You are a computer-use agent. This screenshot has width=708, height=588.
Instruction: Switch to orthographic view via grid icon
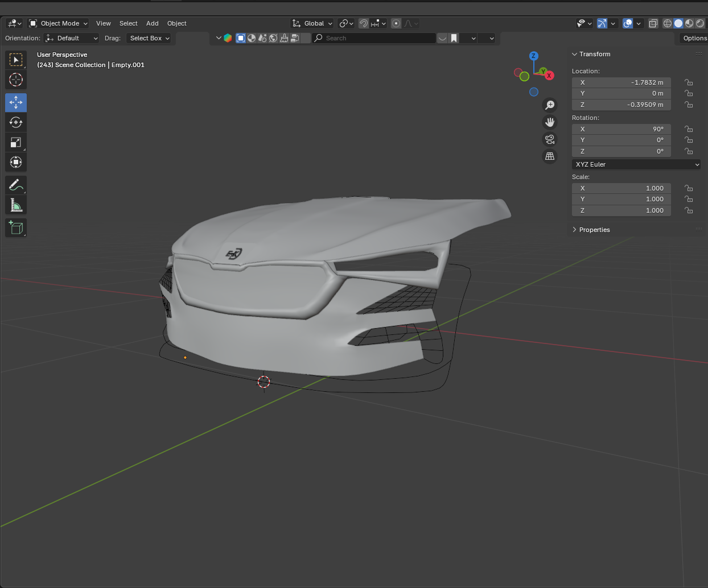pyautogui.click(x=550, y=156)
